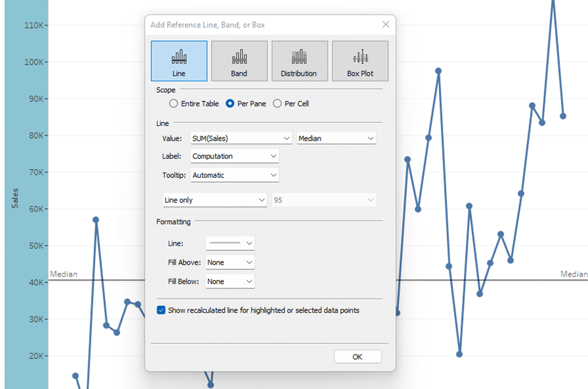This screenshot has width=588, height=389.
Task: Click the 30K axis tick label
Action: [36, 319]
